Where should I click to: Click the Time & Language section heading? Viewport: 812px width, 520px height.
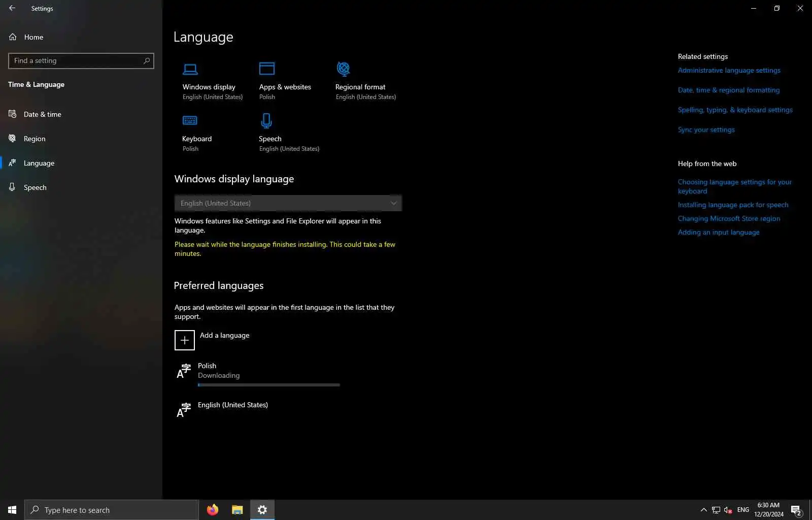pyautogui.click(x=37, y=85)
